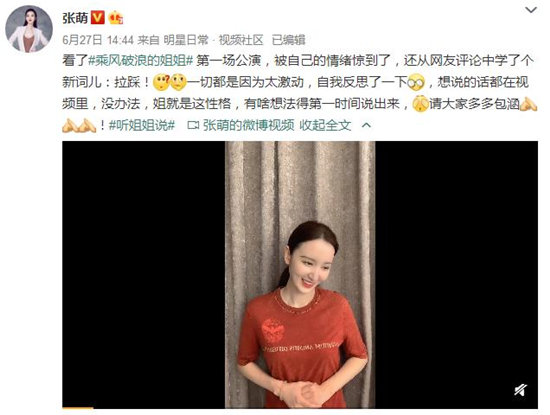Viewport: 550px width, 415px height.
Task: Click the video camera icon before 张萌的微博视频
Action: [193, 125]
